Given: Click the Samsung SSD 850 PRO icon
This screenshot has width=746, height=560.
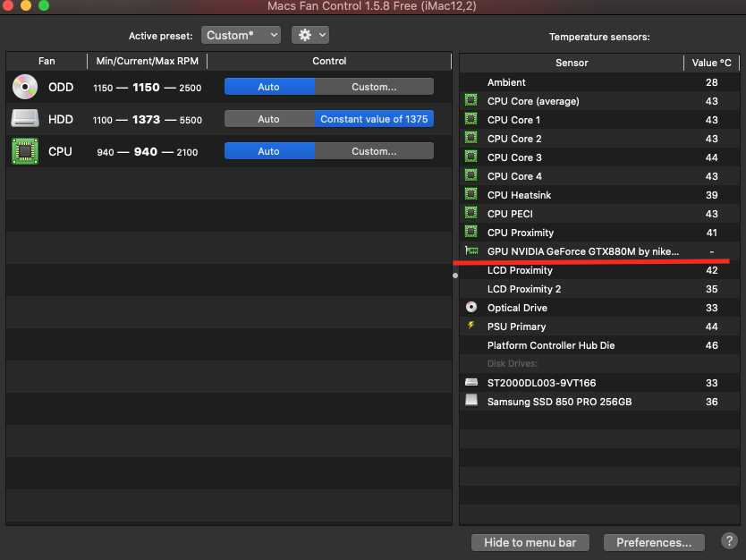Looking at the screenshot, I should point(471,401).
